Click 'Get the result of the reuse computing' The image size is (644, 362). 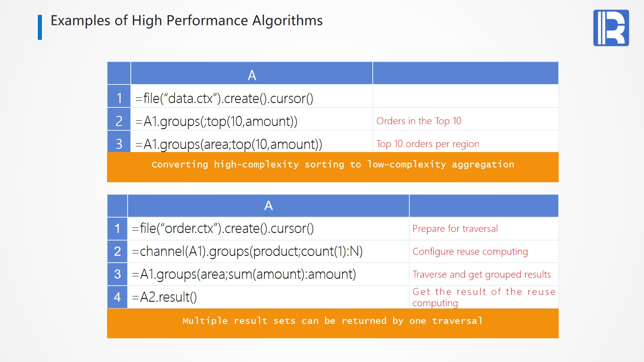coord(483,297)
